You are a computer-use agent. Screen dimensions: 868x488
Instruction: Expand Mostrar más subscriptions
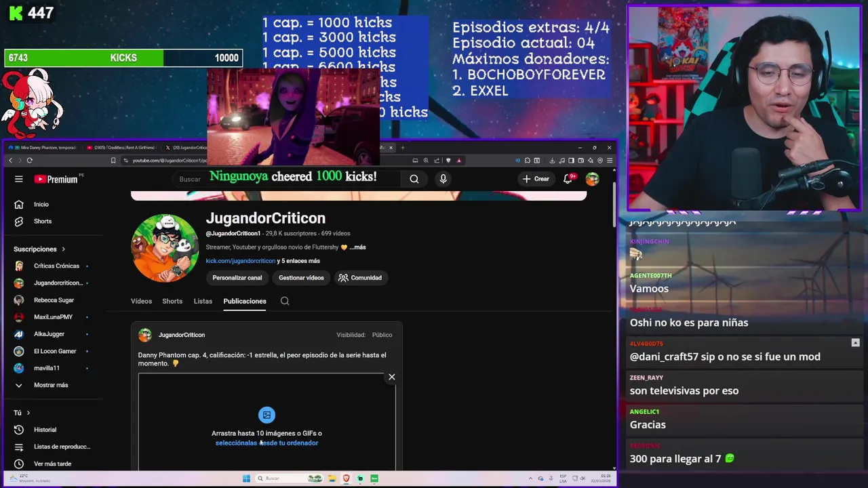[52, 385]
